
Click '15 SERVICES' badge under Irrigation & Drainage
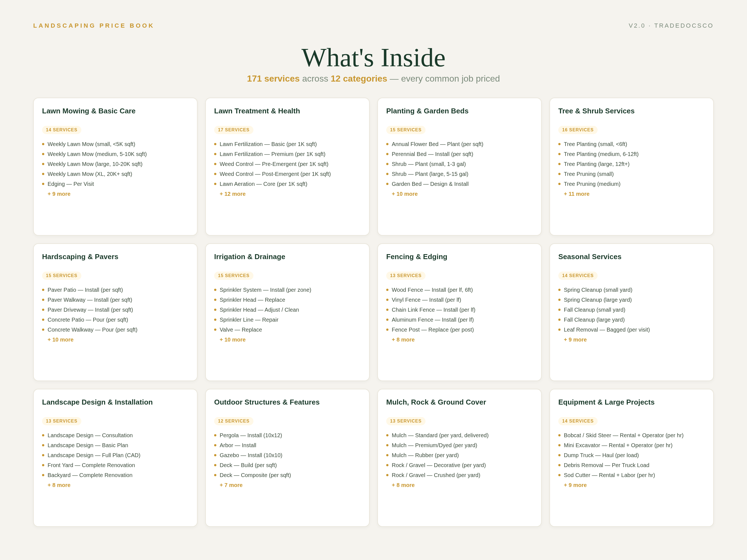coord(234,275)
